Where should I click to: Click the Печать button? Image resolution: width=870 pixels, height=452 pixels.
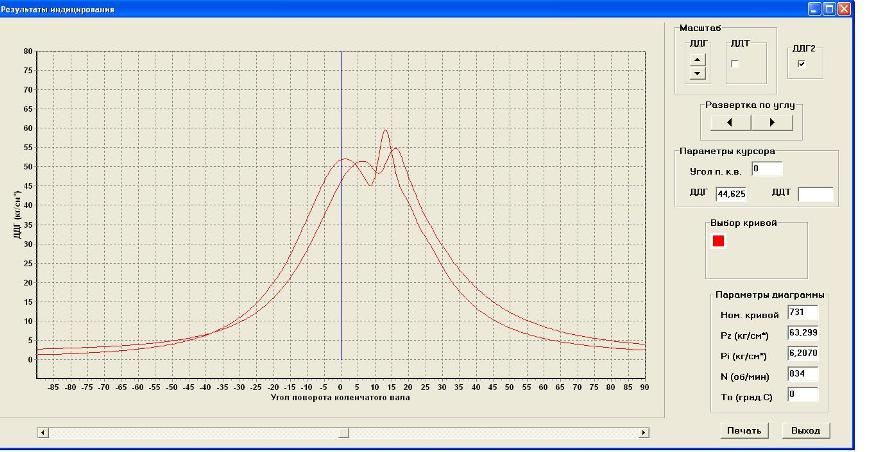click(744, 431)
